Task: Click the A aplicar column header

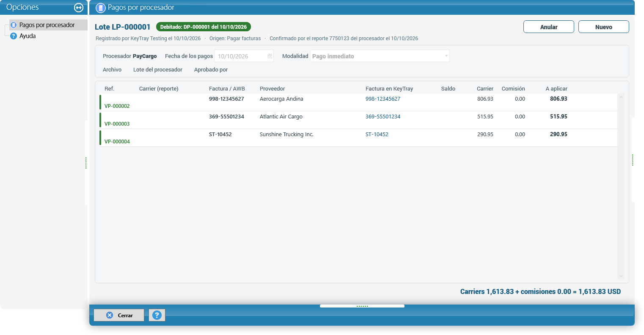Action: (x=556, y=89)
